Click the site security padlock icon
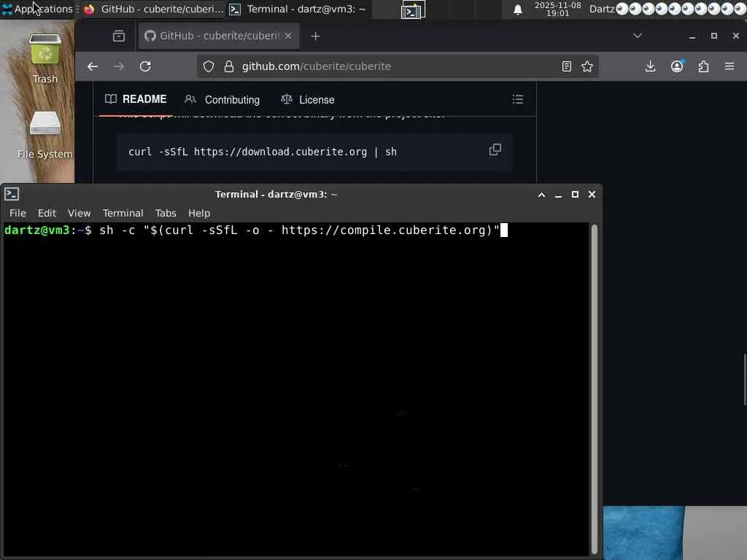747x560 pixels. (x=228, y=66)
